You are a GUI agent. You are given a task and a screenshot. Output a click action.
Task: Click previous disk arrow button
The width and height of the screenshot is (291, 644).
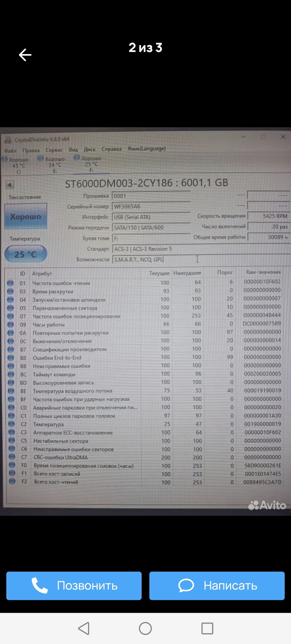coord(10,184)
